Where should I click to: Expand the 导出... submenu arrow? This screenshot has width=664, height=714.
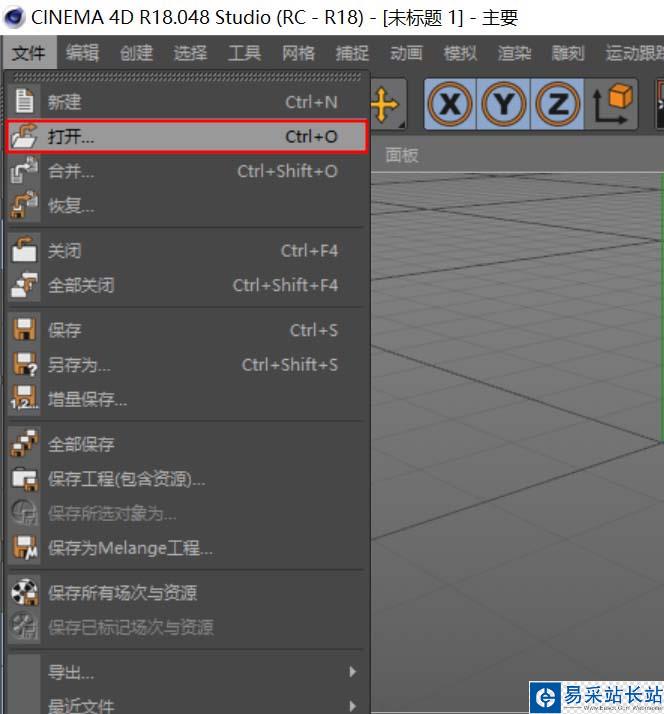pyautogui.click(x=352, y=672)
